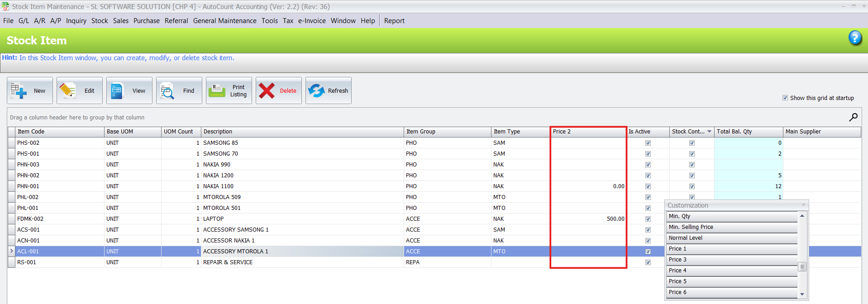
Task: Click the Edit pencil icon
Action: (67, 90)
